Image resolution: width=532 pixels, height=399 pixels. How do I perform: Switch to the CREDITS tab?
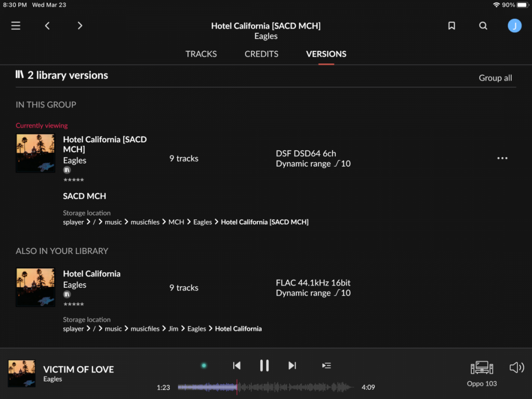coord(261,54)
